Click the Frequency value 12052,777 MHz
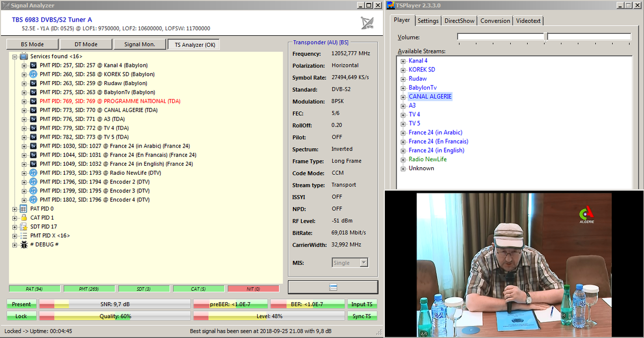 click(351, 53)
